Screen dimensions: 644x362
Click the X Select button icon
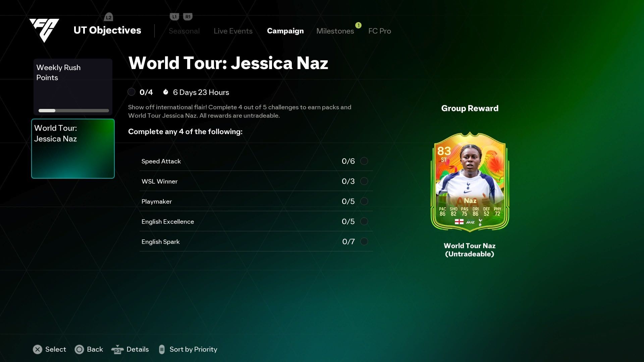(x=38, y=349)
